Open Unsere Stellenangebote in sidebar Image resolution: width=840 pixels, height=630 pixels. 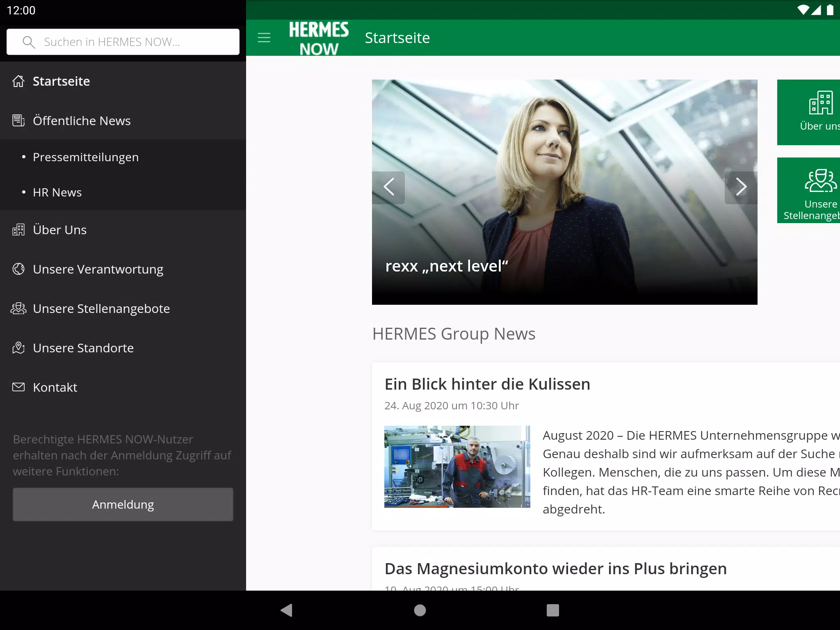pyautogui.click(x=123, y=308)
